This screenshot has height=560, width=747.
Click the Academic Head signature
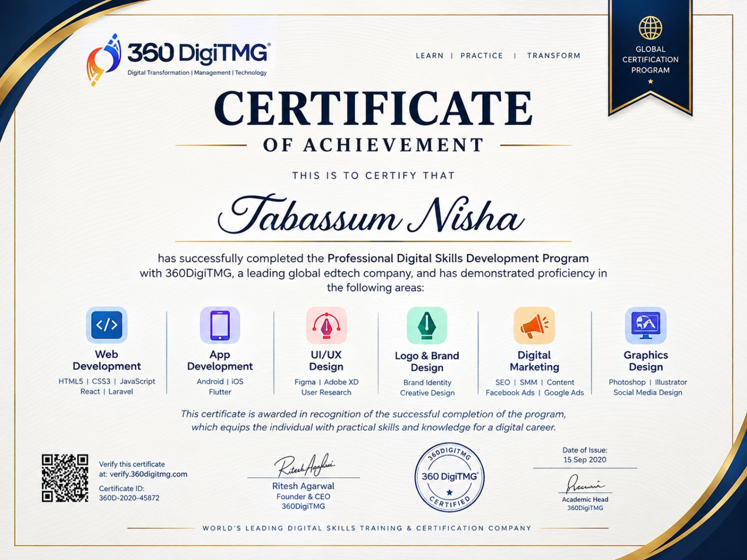coord(585,484)
